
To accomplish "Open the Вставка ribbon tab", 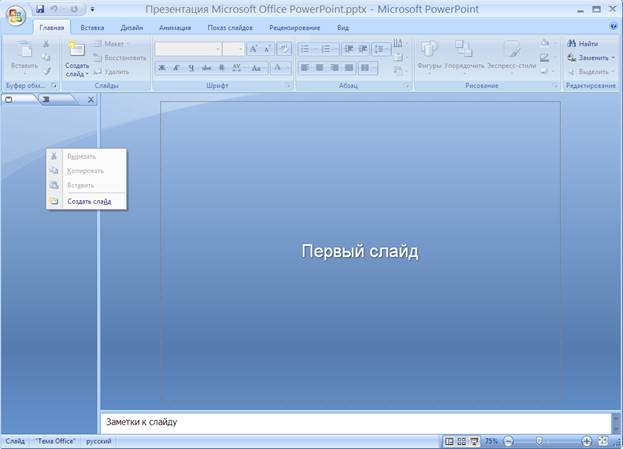I will point(92,28).
